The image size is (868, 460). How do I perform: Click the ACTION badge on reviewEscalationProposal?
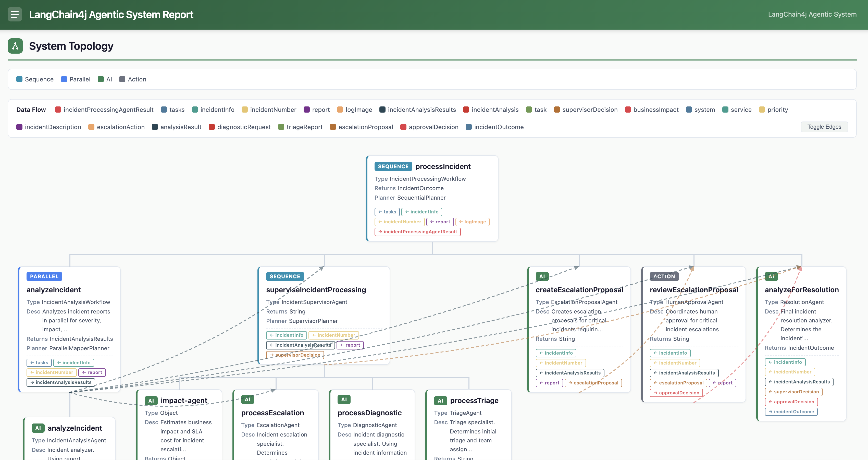pos(664,276)
